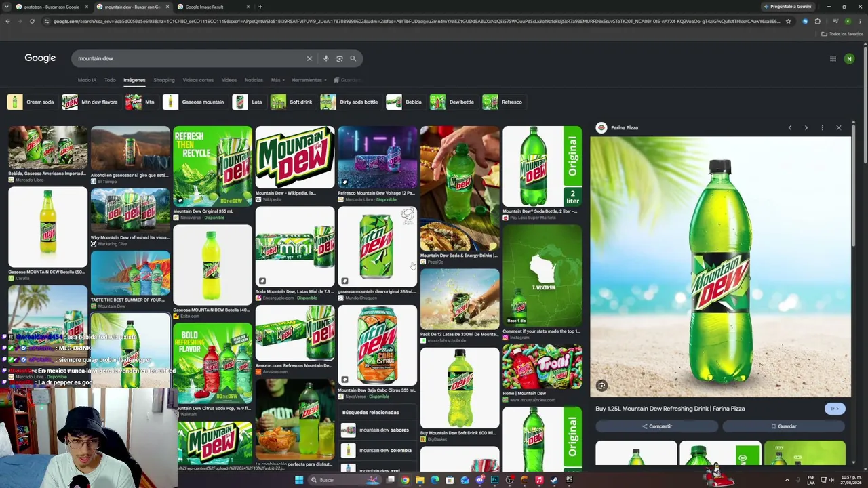Open the Baja Cabo Citrus can thumbnail
The height and width of the screenshot is (488, 868).
coord(377,346)
